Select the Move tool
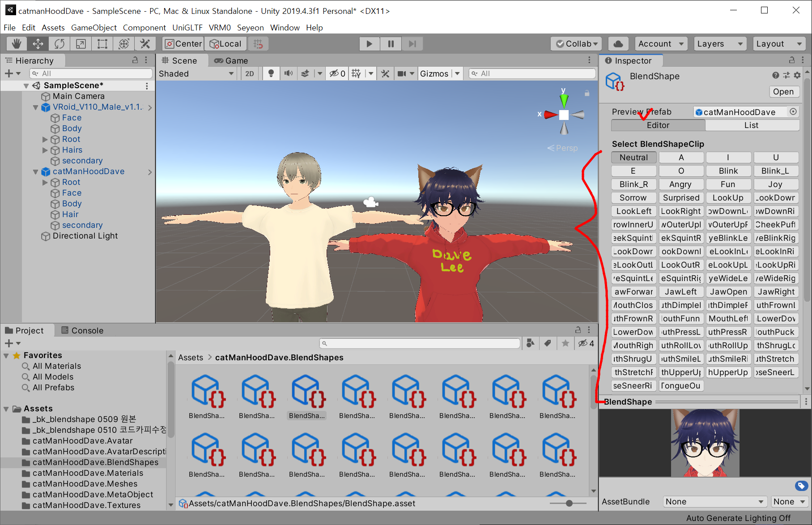This screenshot has width=812, height=525. 38,44
